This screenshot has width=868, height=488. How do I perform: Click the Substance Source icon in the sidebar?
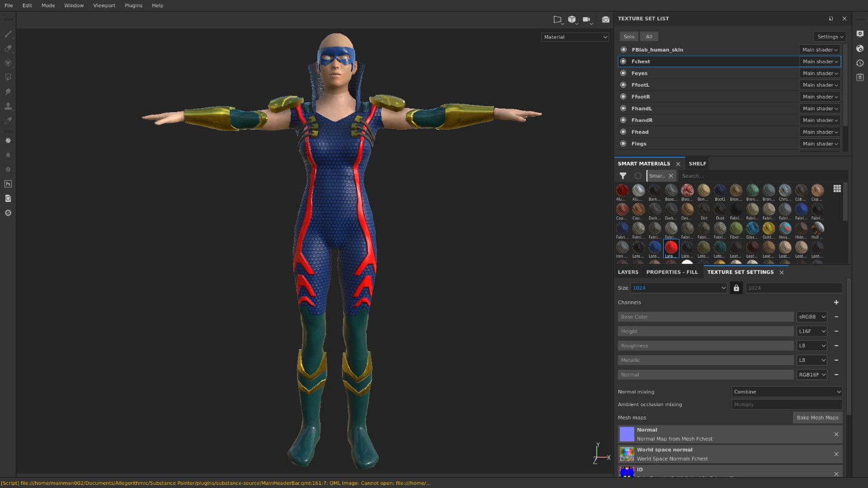8,140
